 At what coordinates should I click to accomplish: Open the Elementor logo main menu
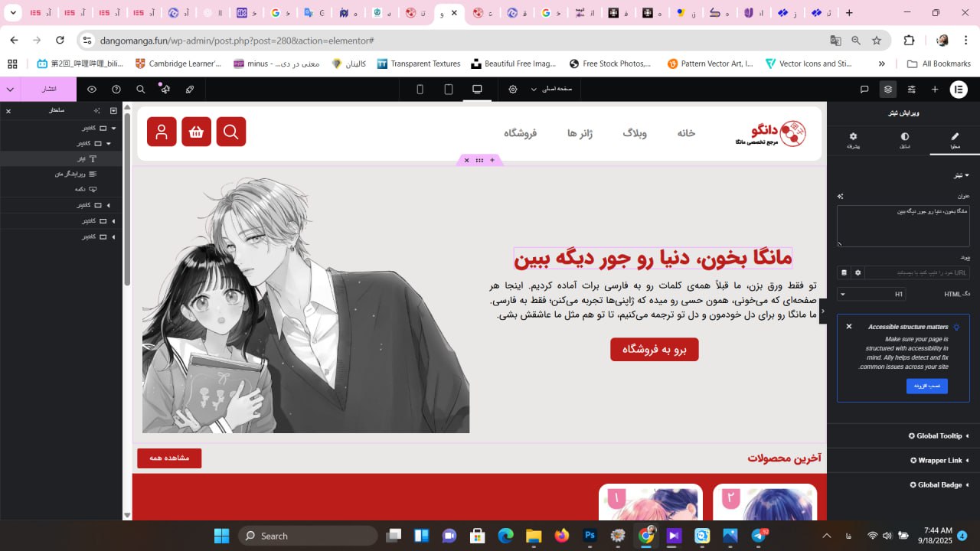pos(958,90)
